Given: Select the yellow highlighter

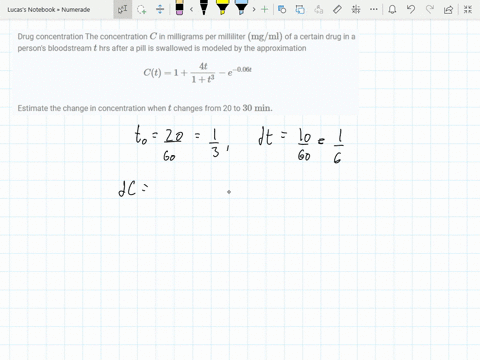Looking at the screenshot, I should [222, 8].
